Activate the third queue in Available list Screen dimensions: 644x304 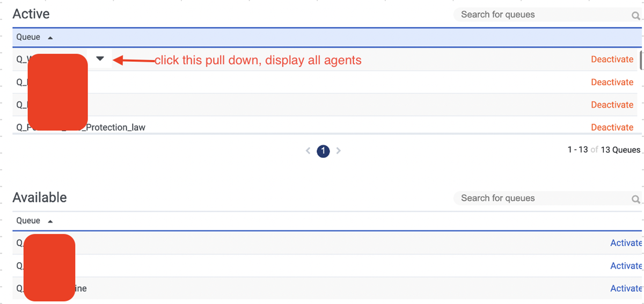click(626, 288)
